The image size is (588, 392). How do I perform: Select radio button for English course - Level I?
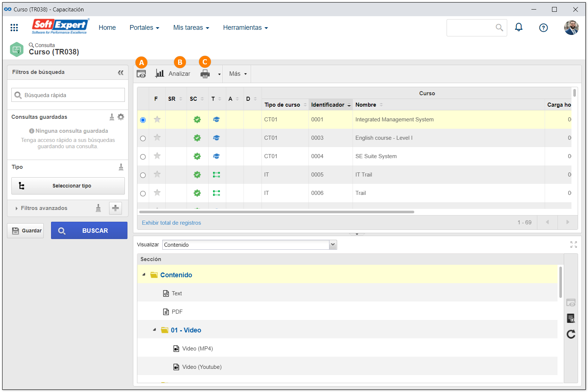click(143, 138)
